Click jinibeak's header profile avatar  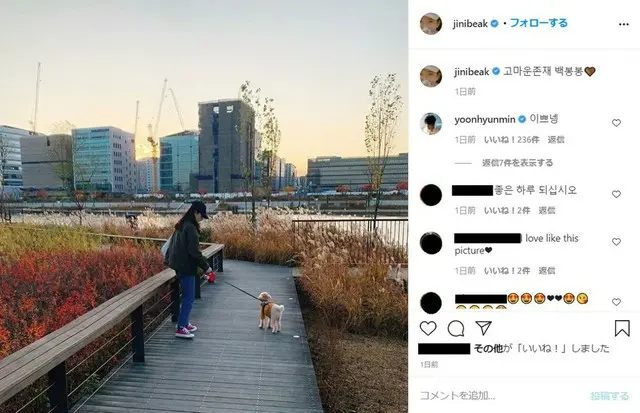pos(431,24)
